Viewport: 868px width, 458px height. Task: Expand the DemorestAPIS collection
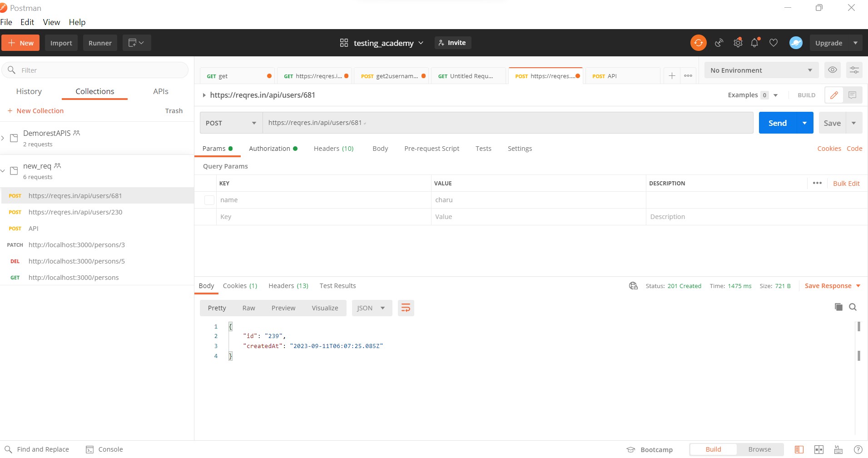3,138
